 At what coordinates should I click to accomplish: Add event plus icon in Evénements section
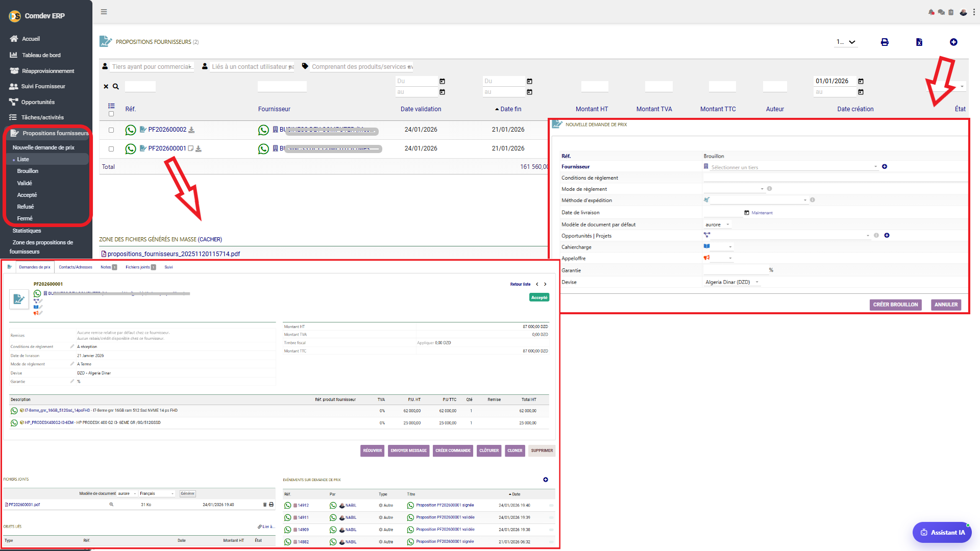[546, 480]
